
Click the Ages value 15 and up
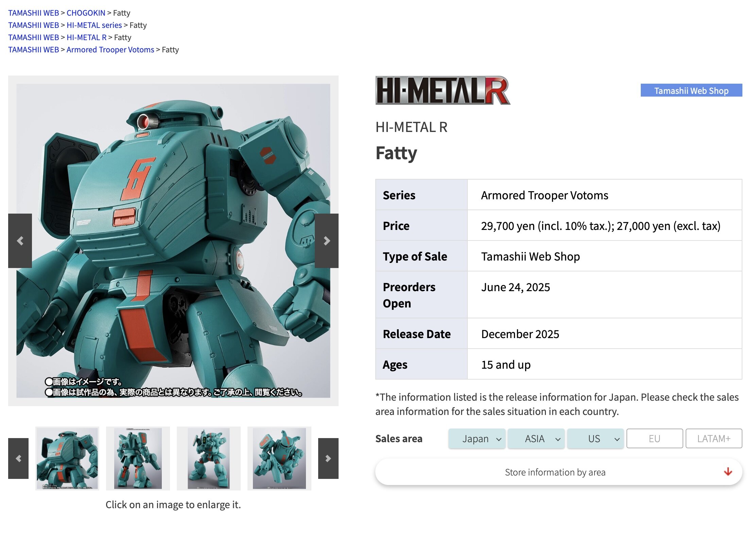point(506,365)
